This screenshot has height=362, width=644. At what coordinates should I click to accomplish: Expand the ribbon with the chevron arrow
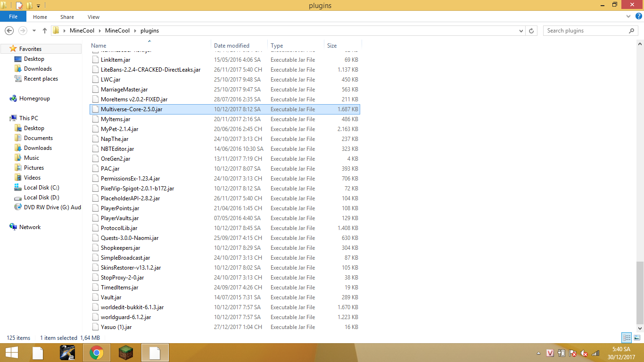coord(628,16)
